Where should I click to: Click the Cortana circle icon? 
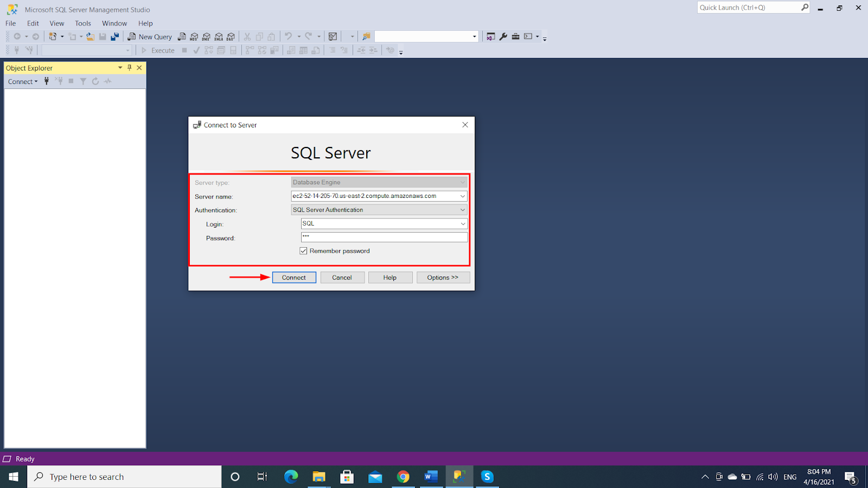235,477
